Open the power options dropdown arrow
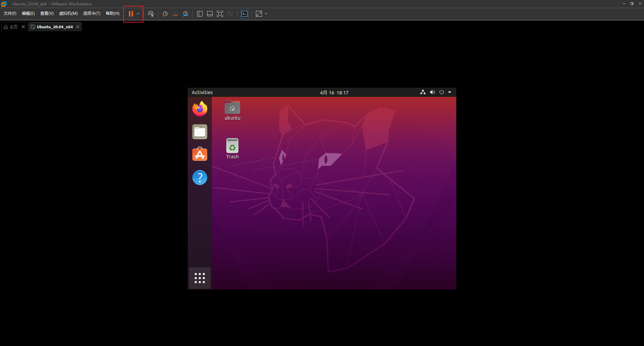The height and width of the screenshot is (346, 644). 138,14
